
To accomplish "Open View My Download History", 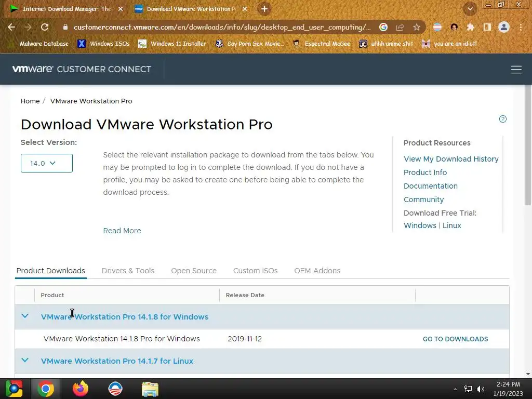I will click(x=451, y=159).
